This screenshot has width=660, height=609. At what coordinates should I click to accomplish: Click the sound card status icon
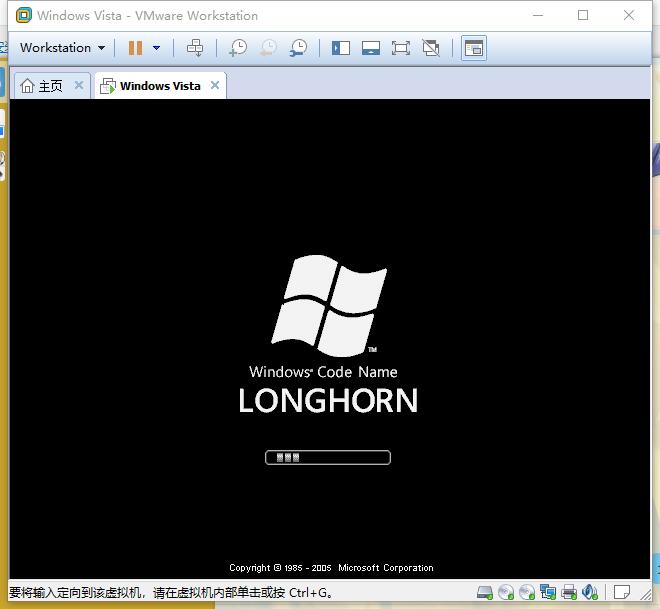pos(590,593)
